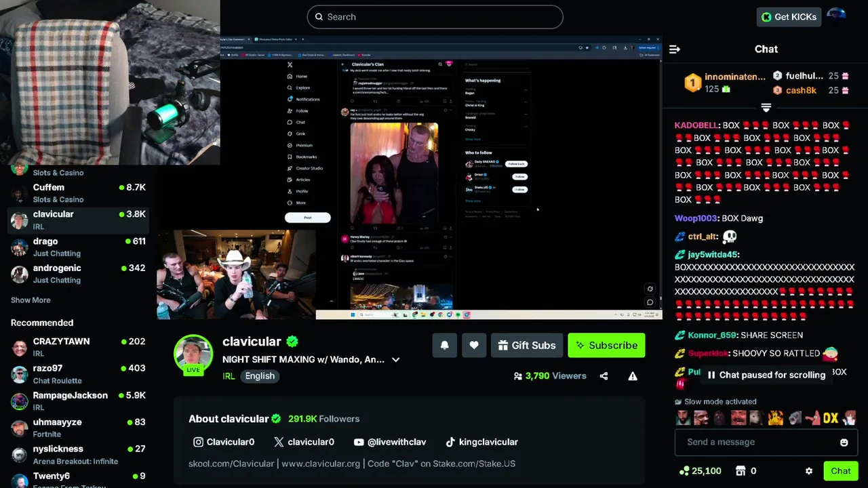868x488 pixels.
Task: Open the www.clavicular.org link
Action: (321, 464)
